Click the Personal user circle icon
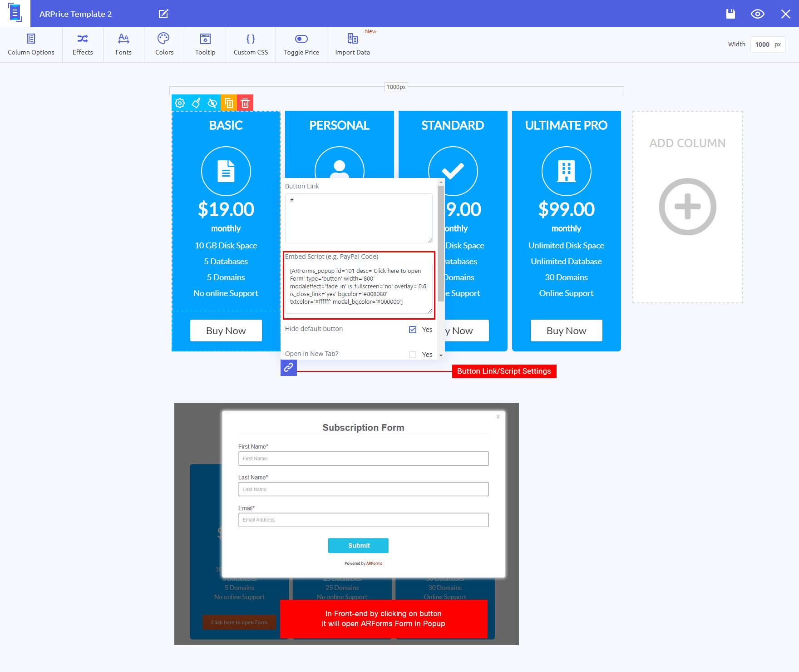 (x=340, y=163)
